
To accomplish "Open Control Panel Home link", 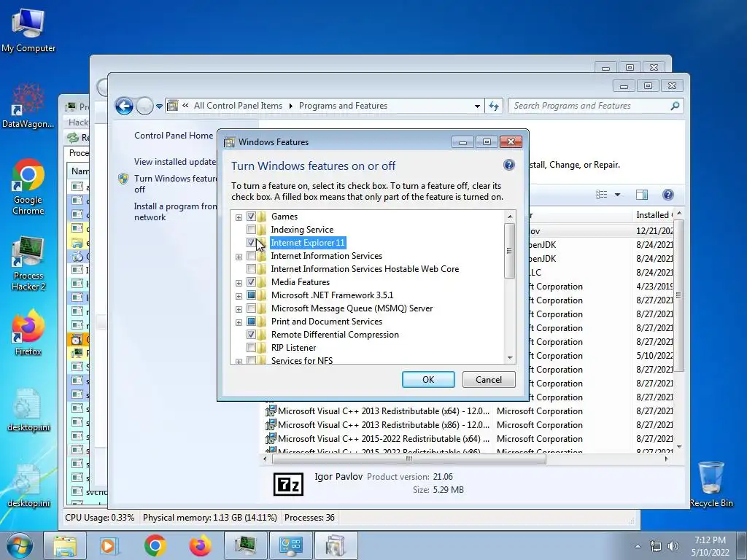I will click(174, 135).
